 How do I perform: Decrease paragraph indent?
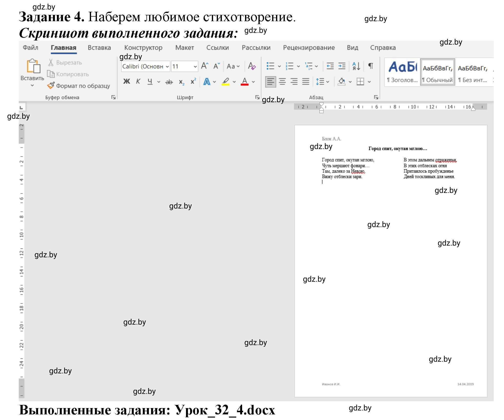tap(330, 66)
